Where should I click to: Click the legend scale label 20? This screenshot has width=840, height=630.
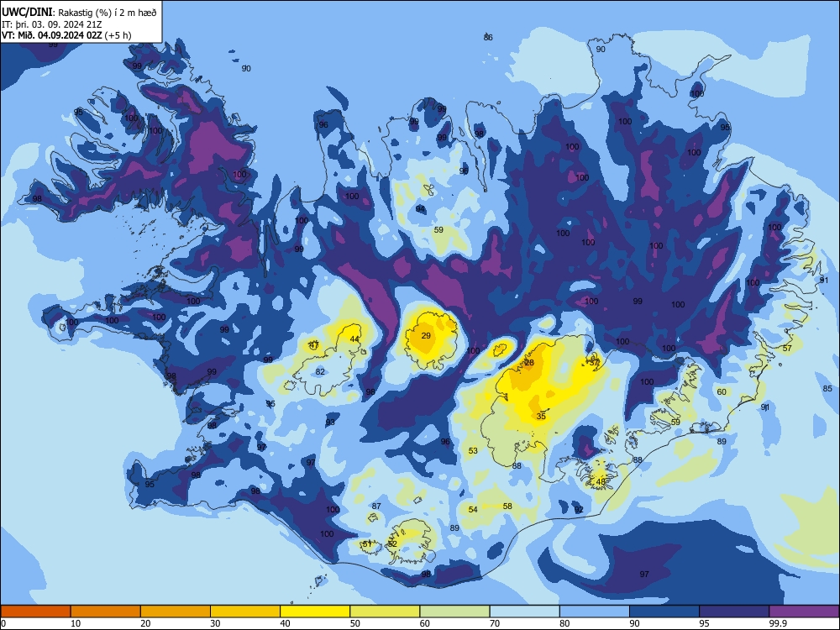coord(145,623)
